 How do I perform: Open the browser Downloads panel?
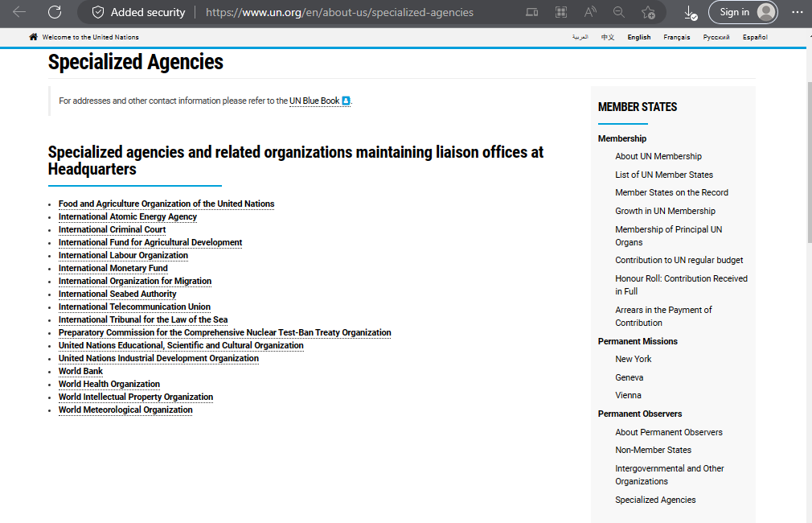coord(691,12)
